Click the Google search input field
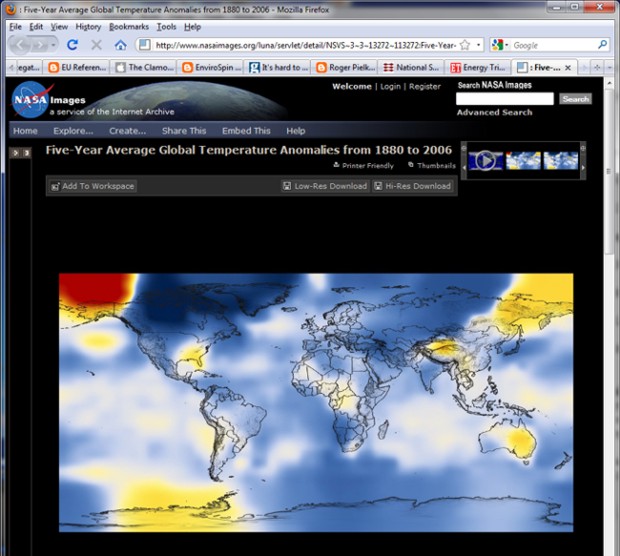 [554, 45]
